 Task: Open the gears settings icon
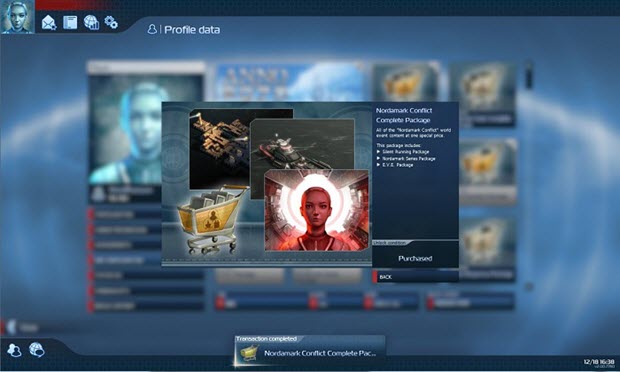111,22
